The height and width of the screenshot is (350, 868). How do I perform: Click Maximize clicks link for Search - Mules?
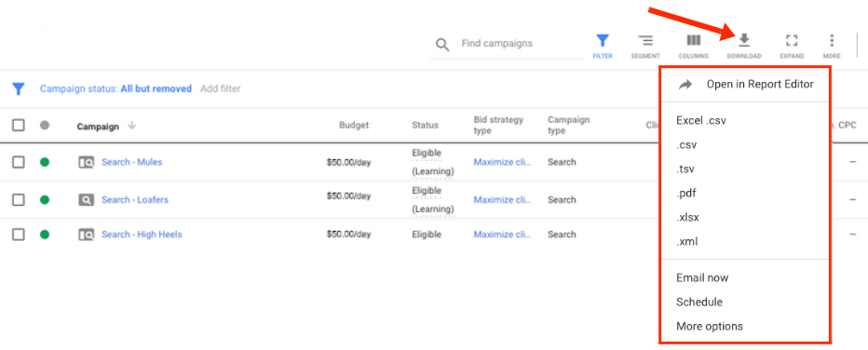[502, 162]
